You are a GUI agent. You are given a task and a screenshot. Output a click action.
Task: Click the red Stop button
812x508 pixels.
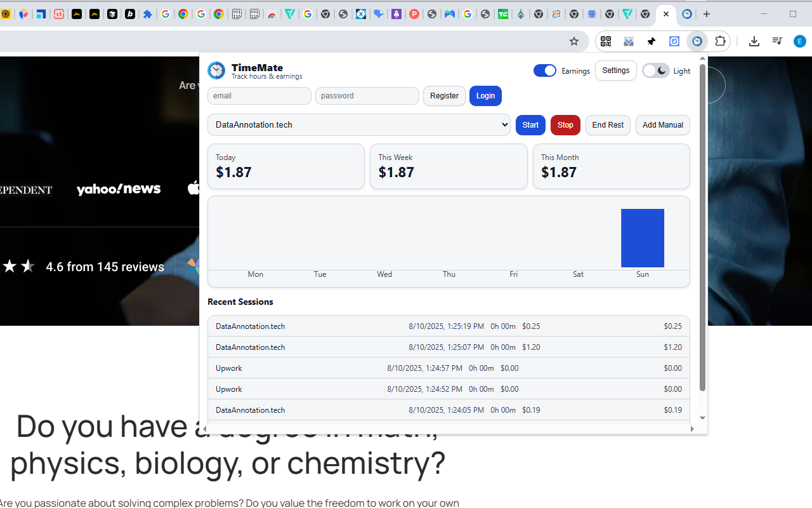pos(565,125)
